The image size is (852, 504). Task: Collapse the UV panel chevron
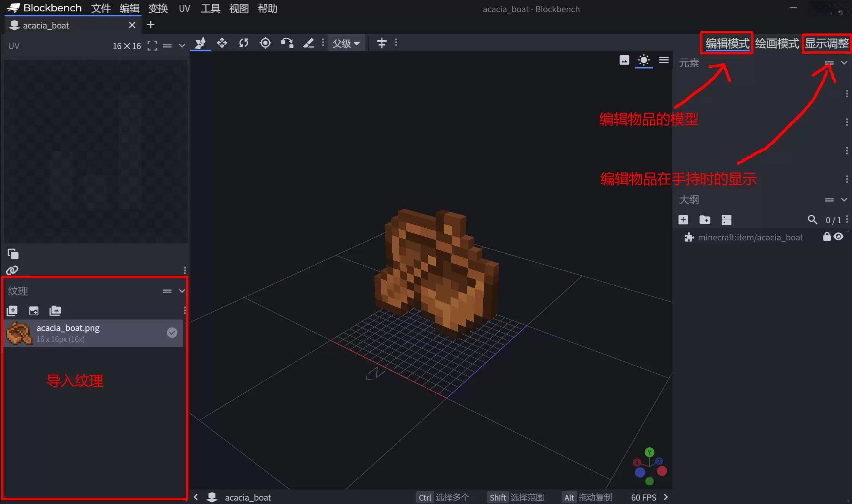tap(182, 46)
